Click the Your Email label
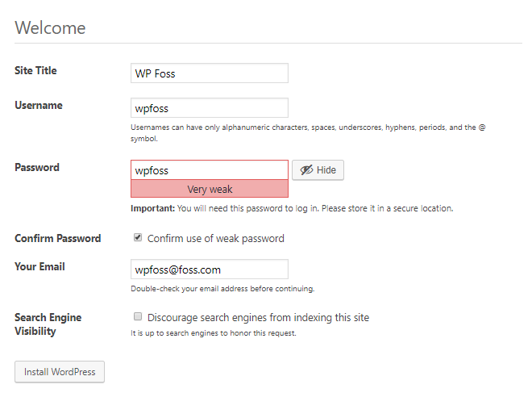 click(39, 266)
